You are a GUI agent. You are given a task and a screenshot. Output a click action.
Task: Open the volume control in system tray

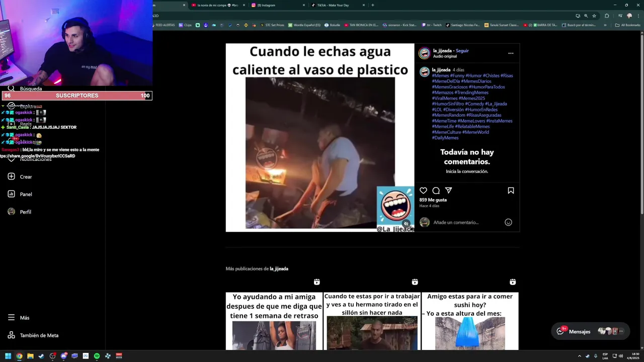coord(620,356)
